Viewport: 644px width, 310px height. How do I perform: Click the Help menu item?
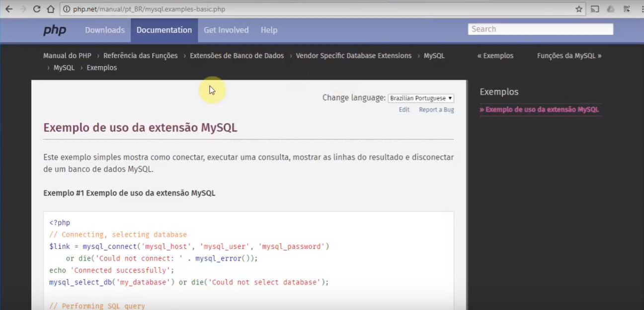click(269, 30)
